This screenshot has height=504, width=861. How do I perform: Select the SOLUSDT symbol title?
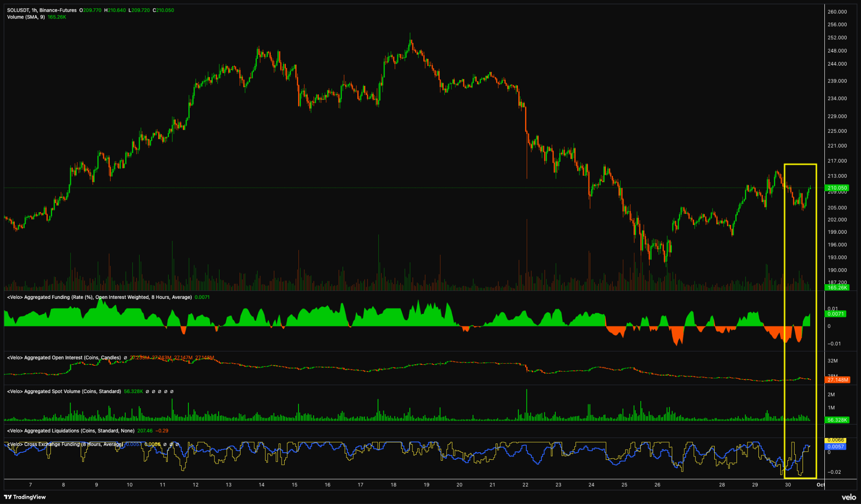coord(18,10)
